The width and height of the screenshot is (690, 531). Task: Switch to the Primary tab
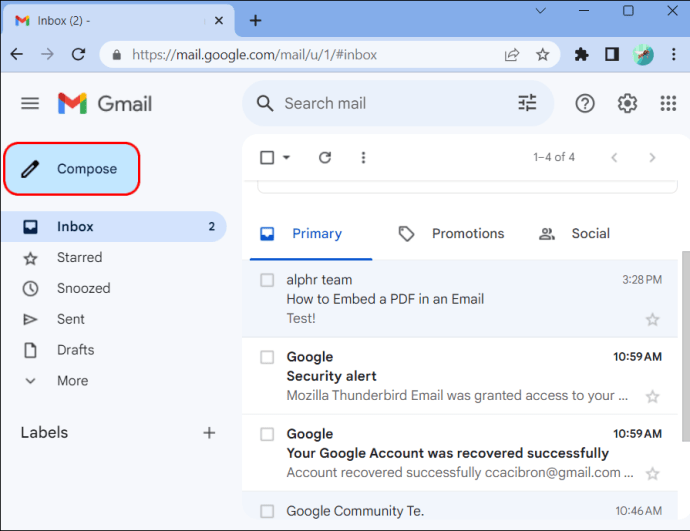pos(311,234)
